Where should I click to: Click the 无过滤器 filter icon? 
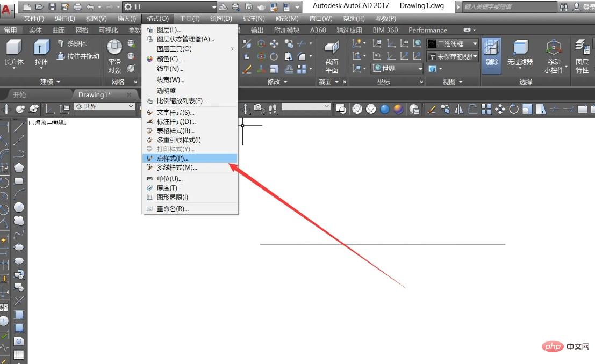(x=520, y=48)
